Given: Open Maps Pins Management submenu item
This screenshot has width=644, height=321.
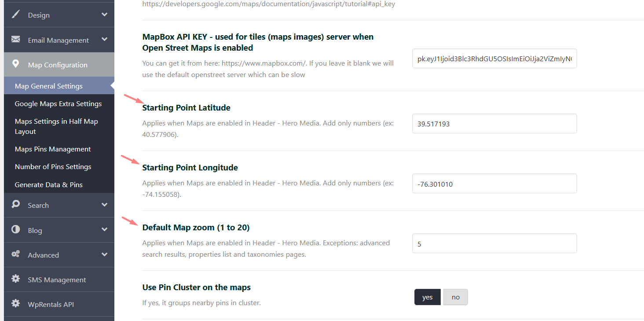Looking at the screenshot, I should click(x=53, y=149).
